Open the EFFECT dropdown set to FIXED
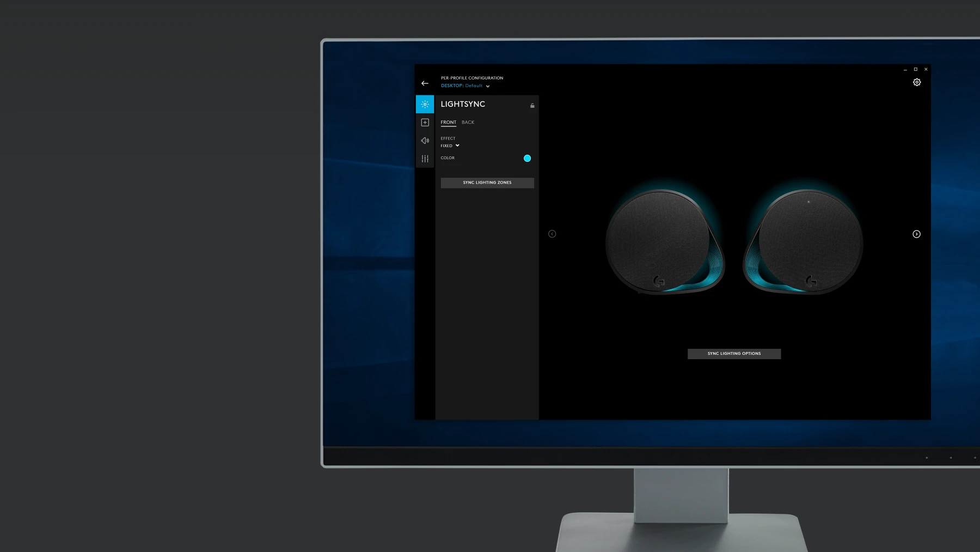 [450, 145]
